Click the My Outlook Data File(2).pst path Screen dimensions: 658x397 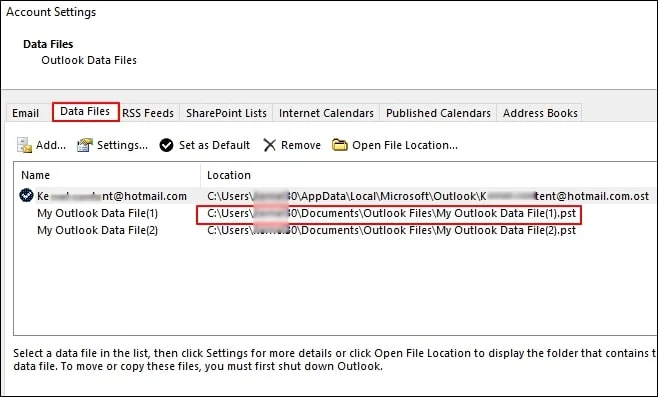pos(392,230)
